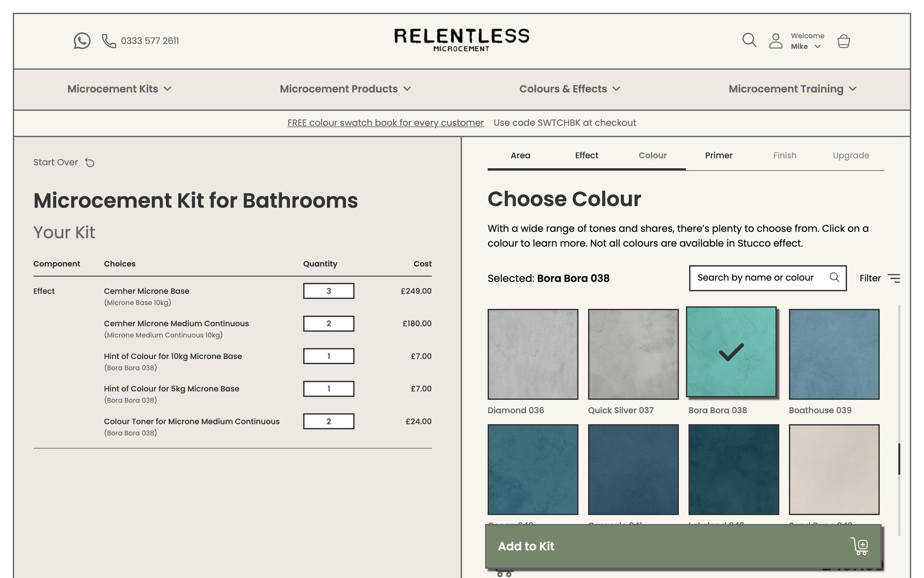Open WhatsApp chat icon
This screenshot has height=578, width=924.
(82, 41)
